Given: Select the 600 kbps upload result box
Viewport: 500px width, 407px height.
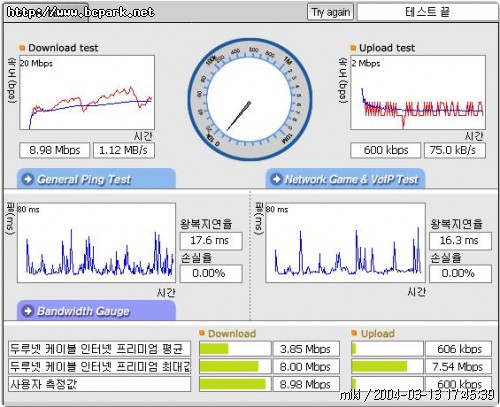Looking at the screenshot, I should click(386, 150).
